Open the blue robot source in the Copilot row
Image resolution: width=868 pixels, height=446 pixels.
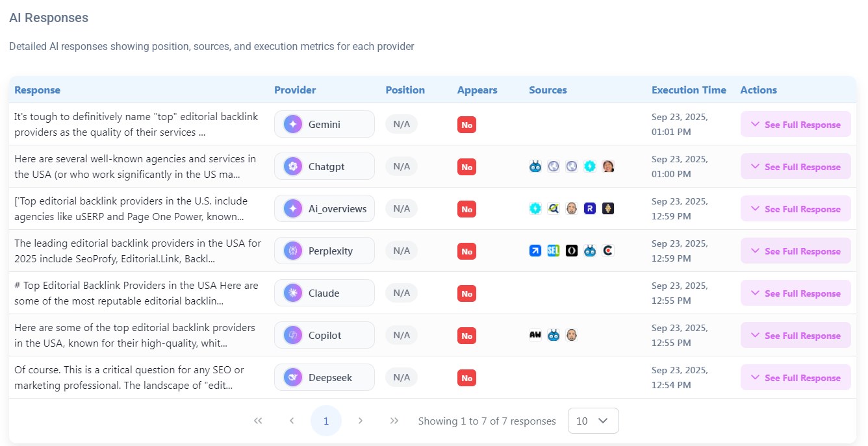tap(554, 335)
